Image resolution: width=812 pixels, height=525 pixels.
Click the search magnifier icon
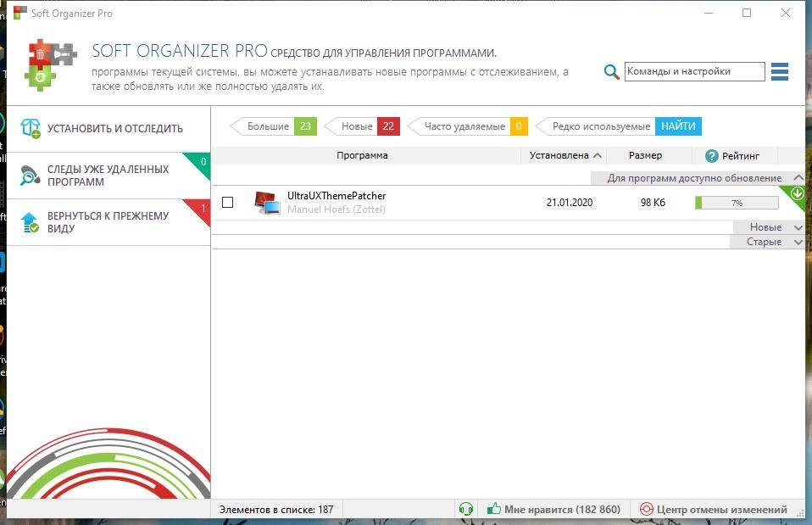[x=612, y=71]
